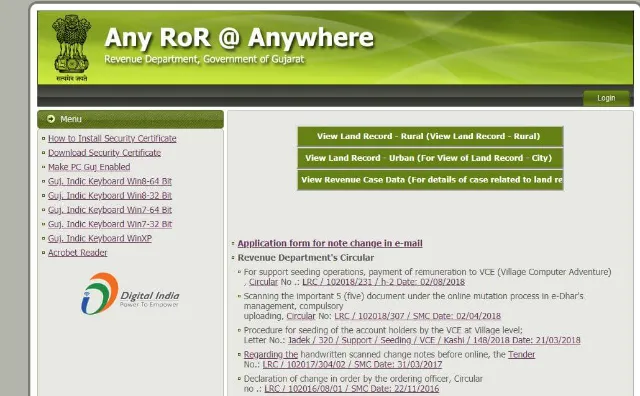Open circular LRC / 102018/307 / SMC link

(417, 316)
